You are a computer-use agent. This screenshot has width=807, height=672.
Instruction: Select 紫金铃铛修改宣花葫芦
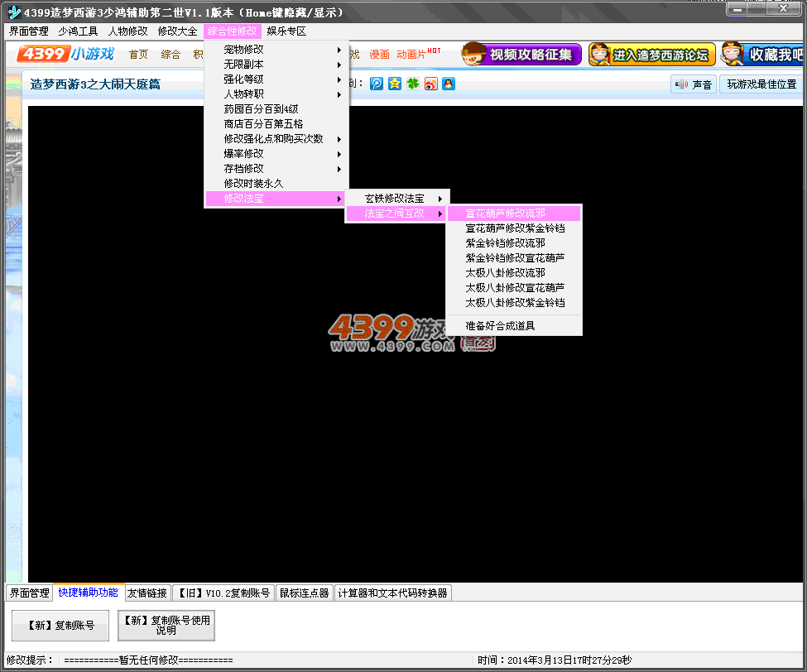coord(514,258)
